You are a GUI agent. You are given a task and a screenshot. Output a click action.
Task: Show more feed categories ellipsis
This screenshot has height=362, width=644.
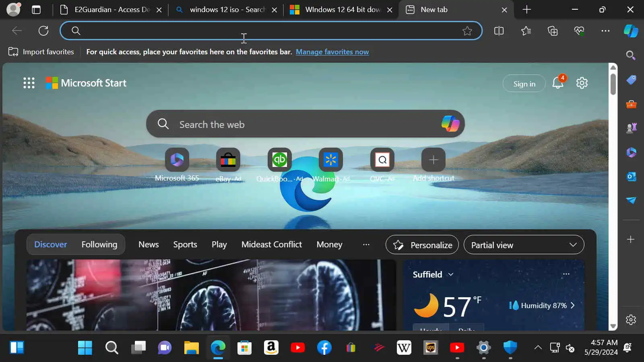[x=366, y=245]
